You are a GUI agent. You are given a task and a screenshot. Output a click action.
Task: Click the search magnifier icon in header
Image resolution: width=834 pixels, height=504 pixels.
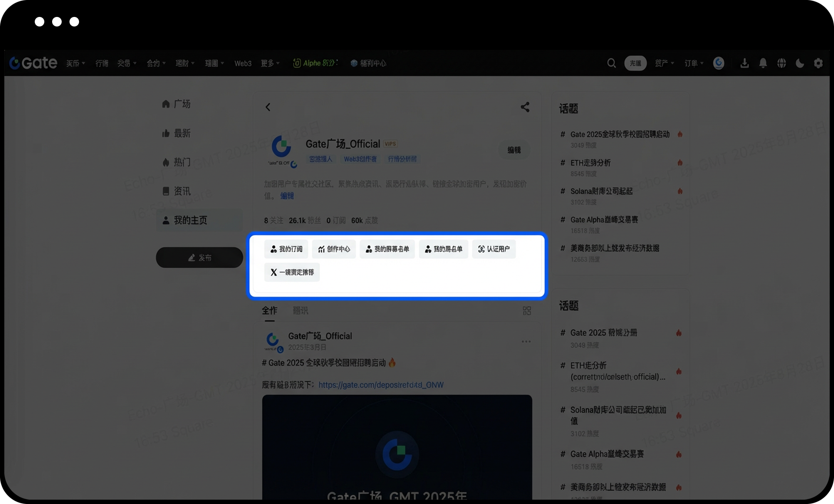point(611,63)
